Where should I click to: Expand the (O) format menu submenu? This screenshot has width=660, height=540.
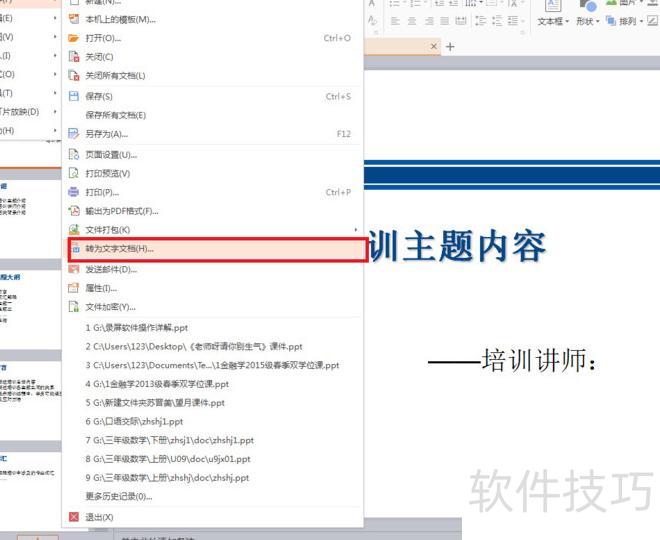[55, 74]
